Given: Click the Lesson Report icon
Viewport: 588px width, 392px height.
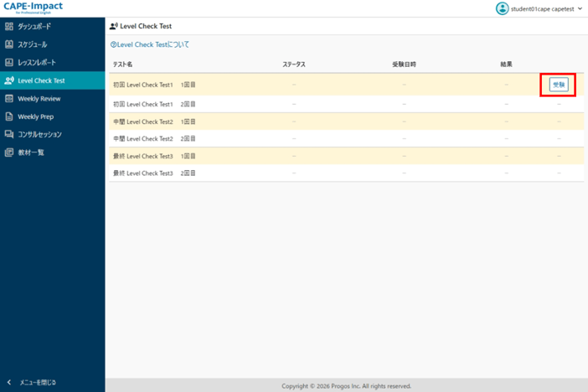Looking at the screenshot, I should [x=9, y=63].
